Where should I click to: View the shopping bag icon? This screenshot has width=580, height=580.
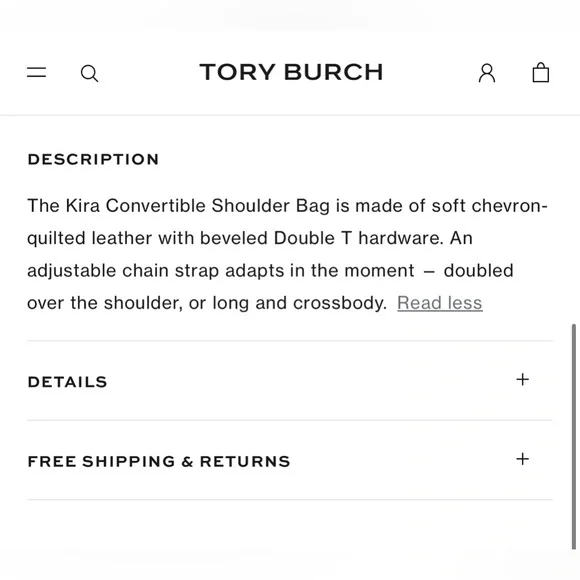click(540, 72)
